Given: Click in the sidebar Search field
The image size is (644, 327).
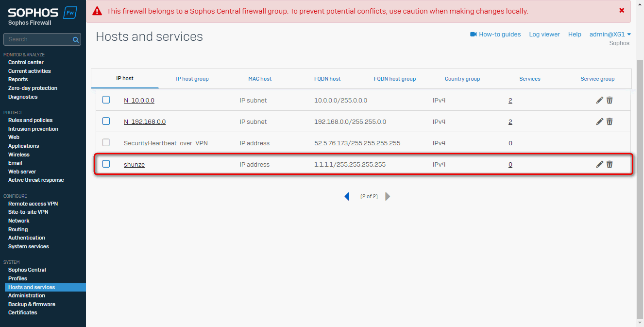Looking at the screenshot, I should pos(38,39).
